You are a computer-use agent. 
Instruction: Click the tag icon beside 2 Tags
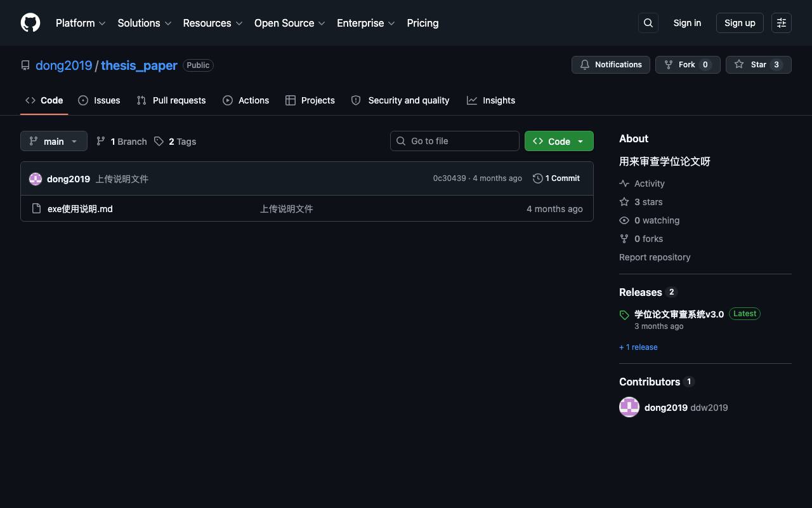(159, 142)
